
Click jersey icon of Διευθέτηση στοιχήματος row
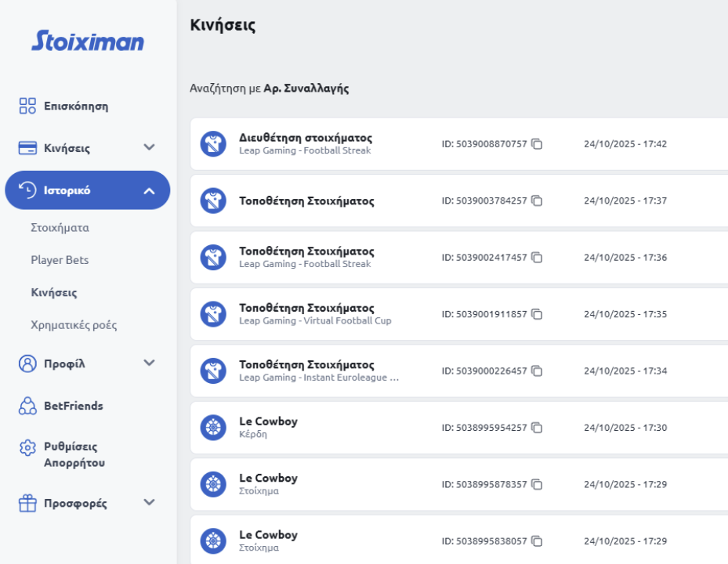click(213, 144)
